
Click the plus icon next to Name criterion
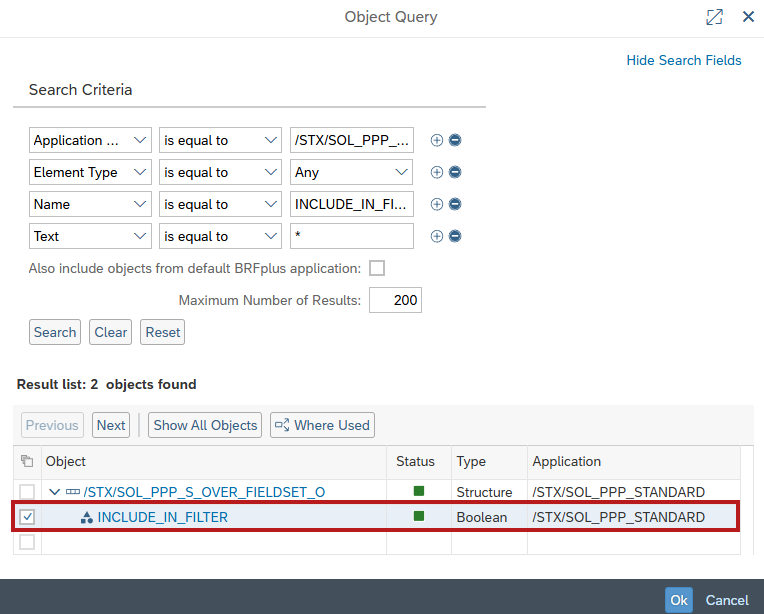[x=436, y=205]
